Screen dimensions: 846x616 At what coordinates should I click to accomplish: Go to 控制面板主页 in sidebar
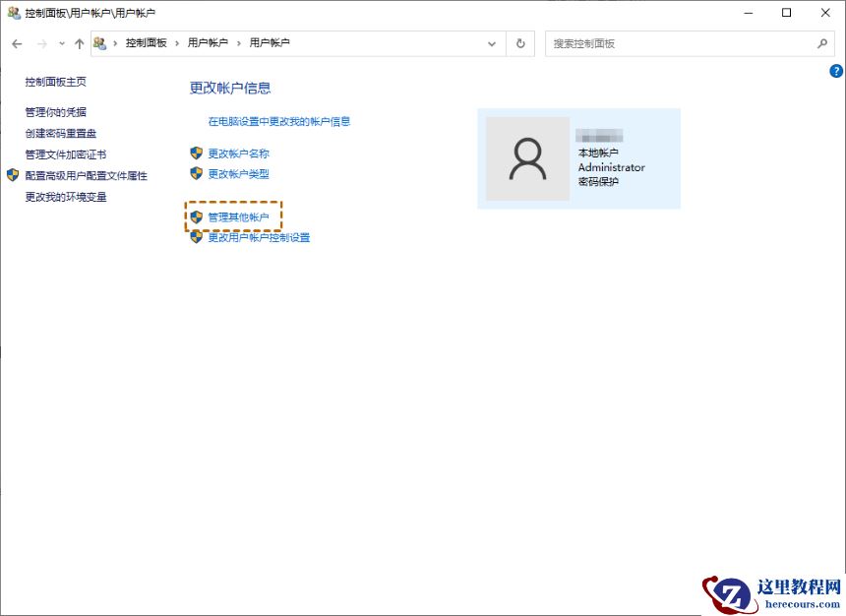click(x=54, y=83)
